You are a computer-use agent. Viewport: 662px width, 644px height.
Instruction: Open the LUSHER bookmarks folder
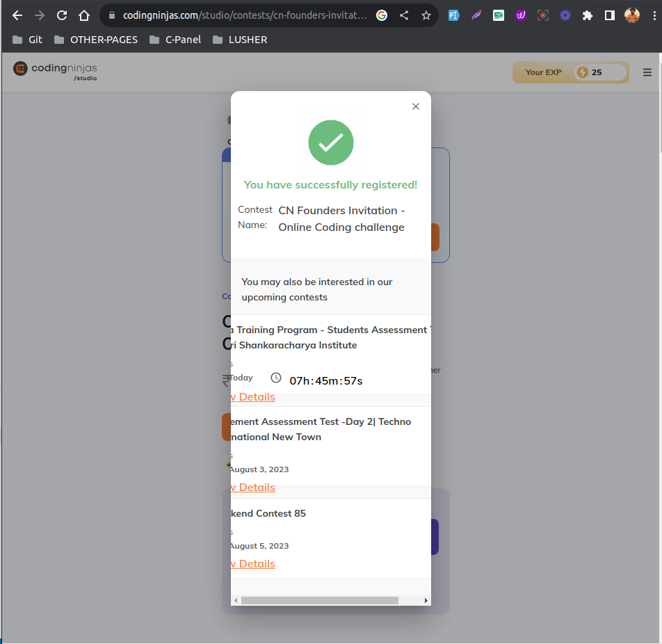coord(240,40)
